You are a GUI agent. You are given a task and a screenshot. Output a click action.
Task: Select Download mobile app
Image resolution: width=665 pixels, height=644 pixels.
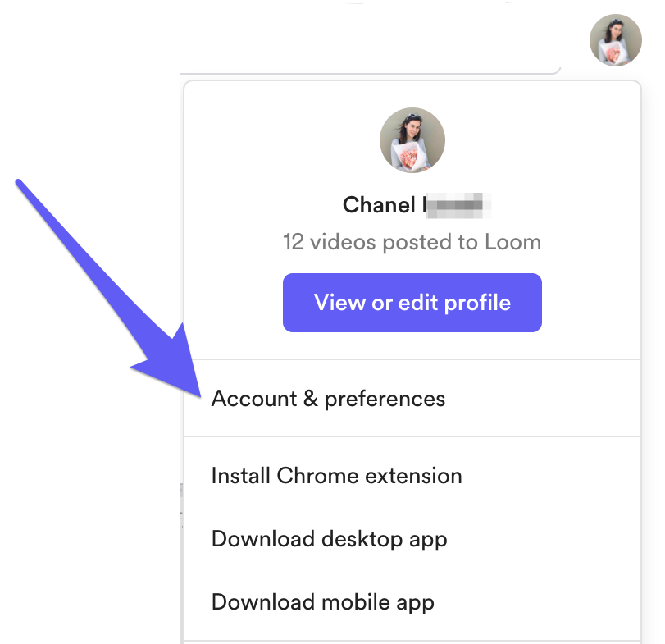[322, 602]
